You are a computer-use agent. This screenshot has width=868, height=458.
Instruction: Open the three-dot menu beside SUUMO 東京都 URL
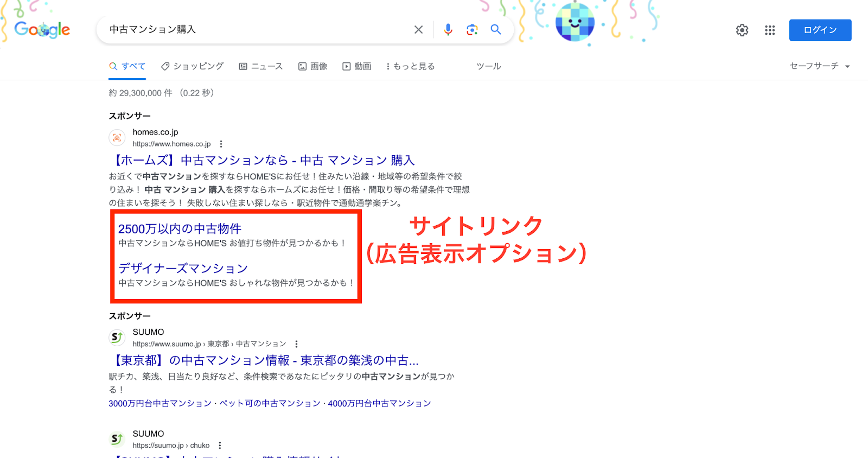click(296, 344)
